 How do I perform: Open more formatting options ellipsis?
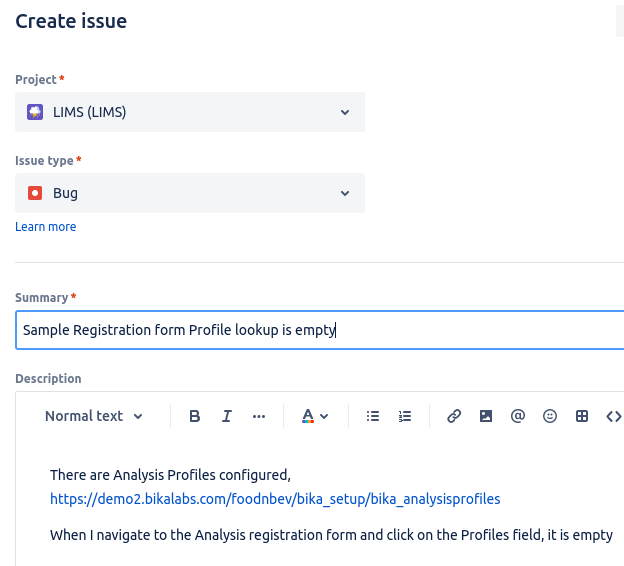tap(259, 416)
